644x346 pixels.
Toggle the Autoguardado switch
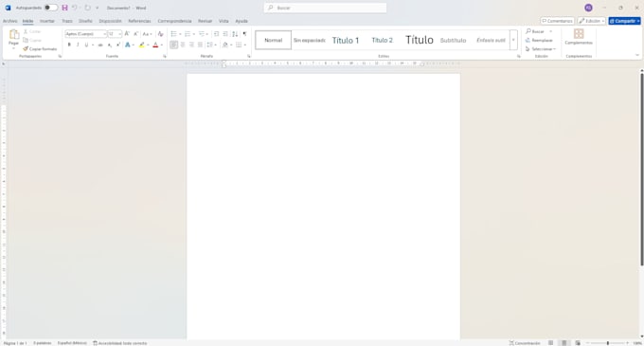tap(51, 8)
